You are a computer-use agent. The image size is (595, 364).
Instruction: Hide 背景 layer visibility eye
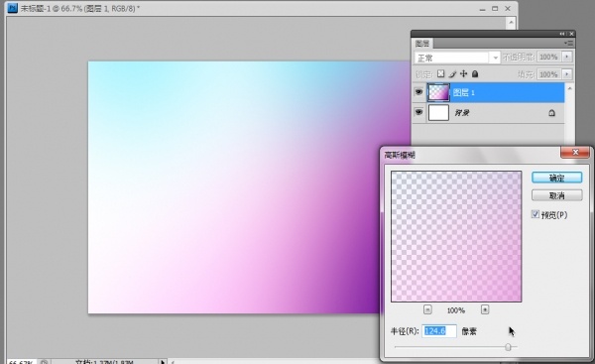click(418, 112)
